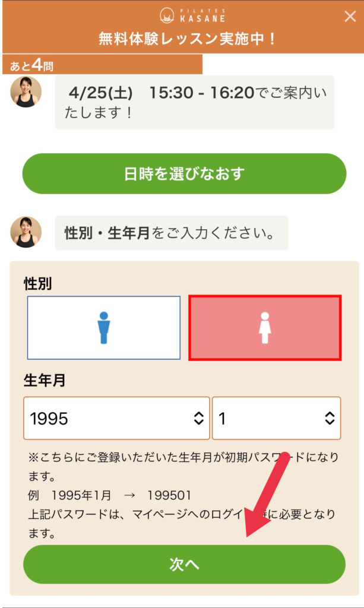This screenshot has height=608, width=364.
Task: Click the 性別 field label
Action: pos(37,284)
